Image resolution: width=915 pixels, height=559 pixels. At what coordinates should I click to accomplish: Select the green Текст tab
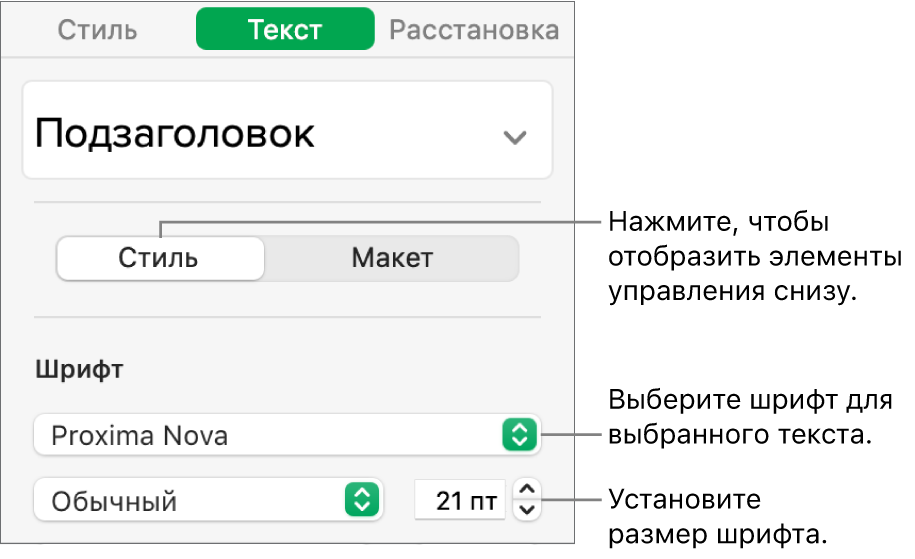[285, 29]
